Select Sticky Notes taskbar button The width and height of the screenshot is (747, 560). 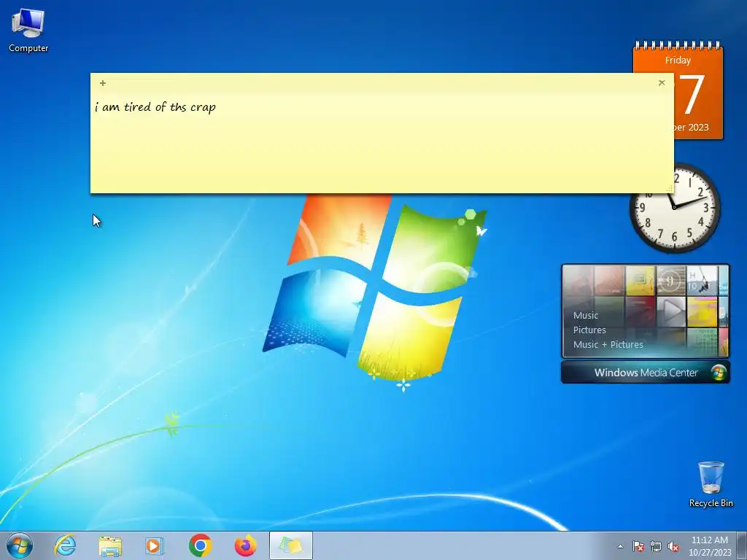click(x=291, y=545)
